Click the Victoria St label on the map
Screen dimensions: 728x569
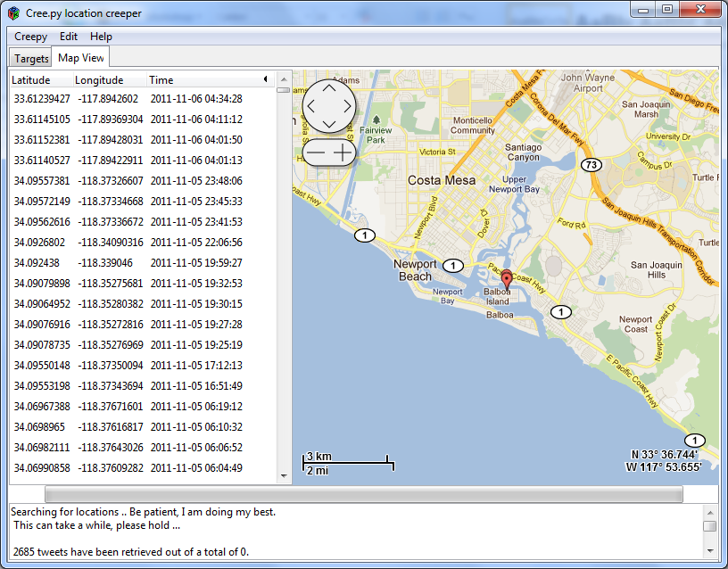(437, 152)
